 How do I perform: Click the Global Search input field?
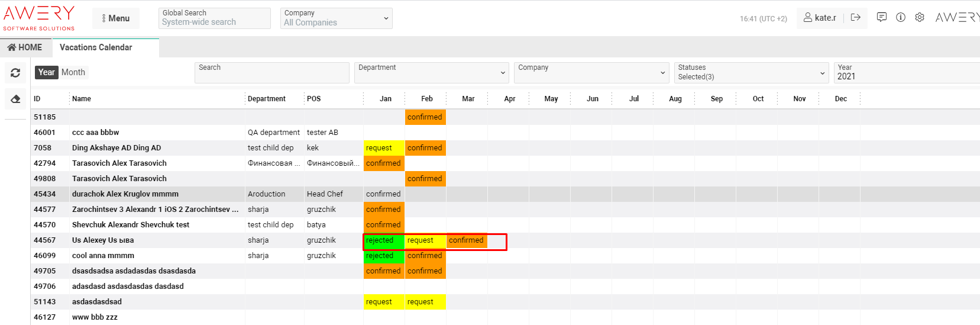tap(214, 22)
